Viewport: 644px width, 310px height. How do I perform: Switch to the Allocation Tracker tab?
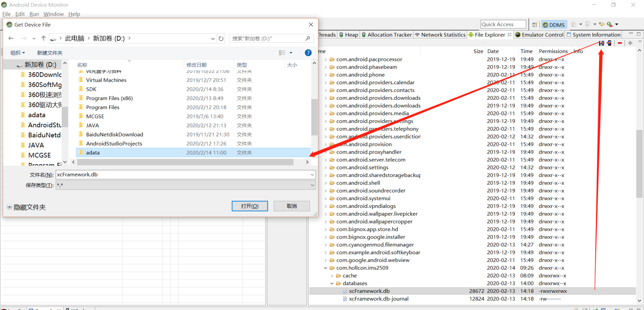tap(387, 35)
